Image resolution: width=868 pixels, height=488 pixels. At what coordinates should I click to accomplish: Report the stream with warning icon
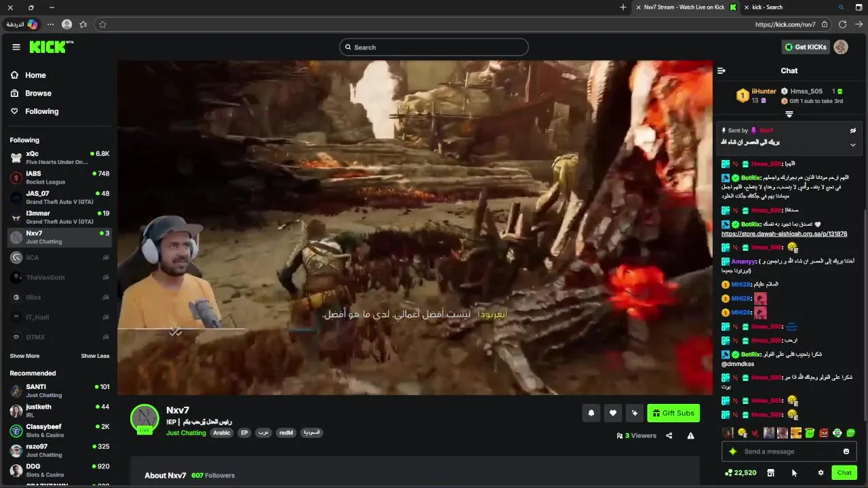click(x=690, y=436)
